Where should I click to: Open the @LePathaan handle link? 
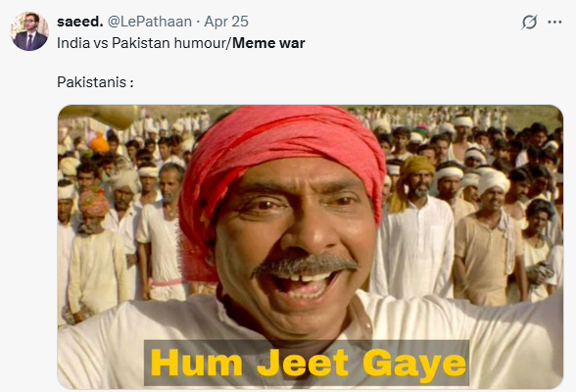pyautogui.click(x=150, y=22)
